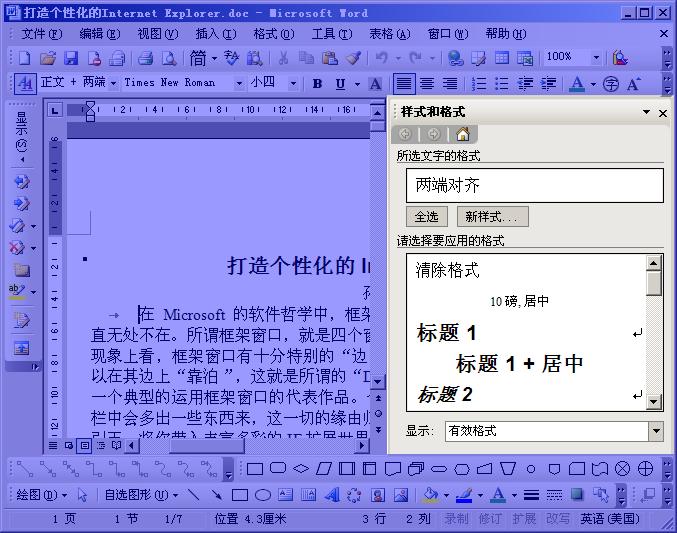
Task: Toggle underline formatting
Action: click(341, 84)
